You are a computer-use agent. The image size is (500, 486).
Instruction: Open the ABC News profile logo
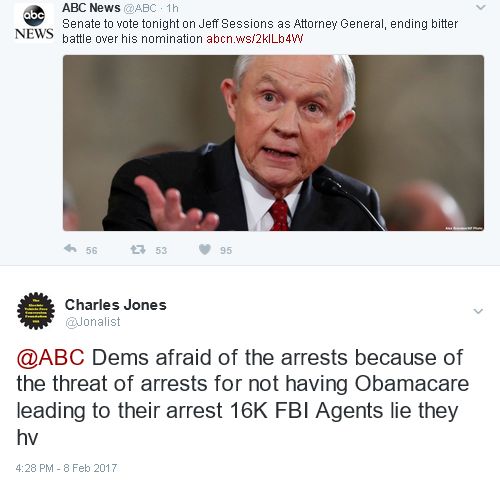pos(34,23)
